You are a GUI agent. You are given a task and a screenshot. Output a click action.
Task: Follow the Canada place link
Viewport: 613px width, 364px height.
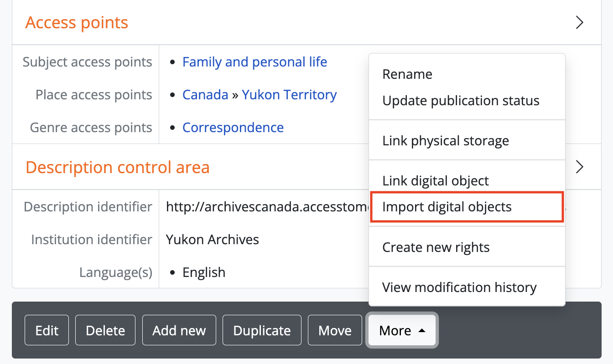(x=205, y=95)
